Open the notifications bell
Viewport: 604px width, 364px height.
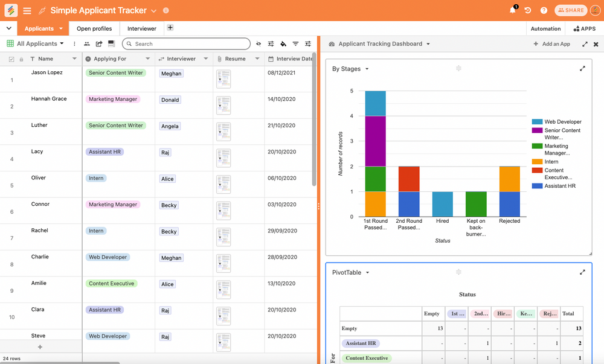point(513,10)
